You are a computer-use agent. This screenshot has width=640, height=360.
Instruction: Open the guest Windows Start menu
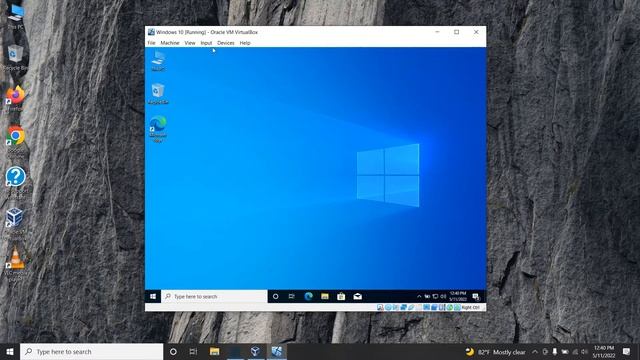[x=153, y=296]
